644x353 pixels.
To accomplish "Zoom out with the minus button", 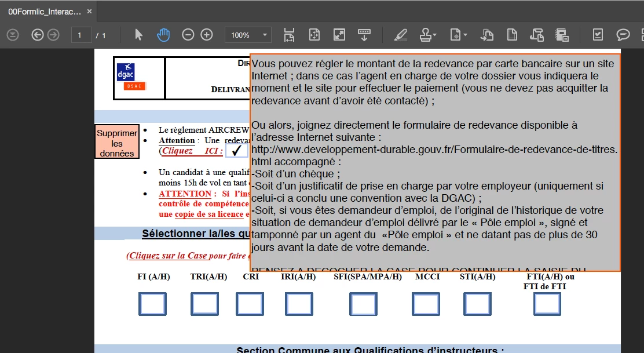I will tap(188, 35).
